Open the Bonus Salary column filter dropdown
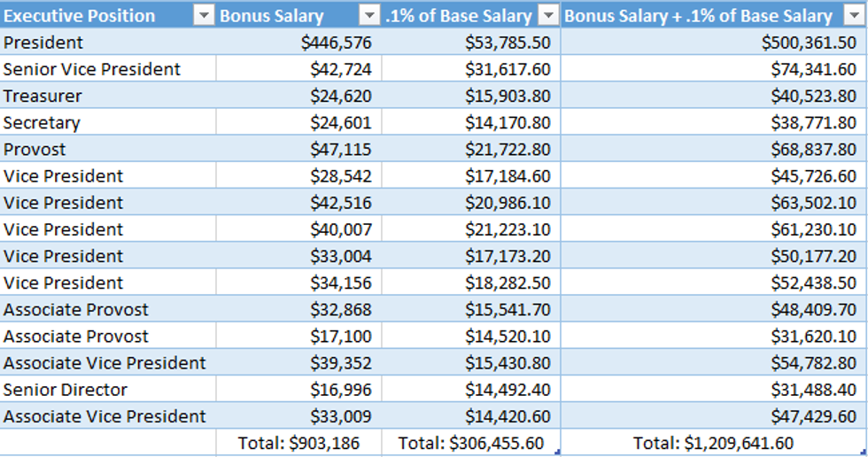Viewport: 868px width, 457px height. tap(369, 16)
